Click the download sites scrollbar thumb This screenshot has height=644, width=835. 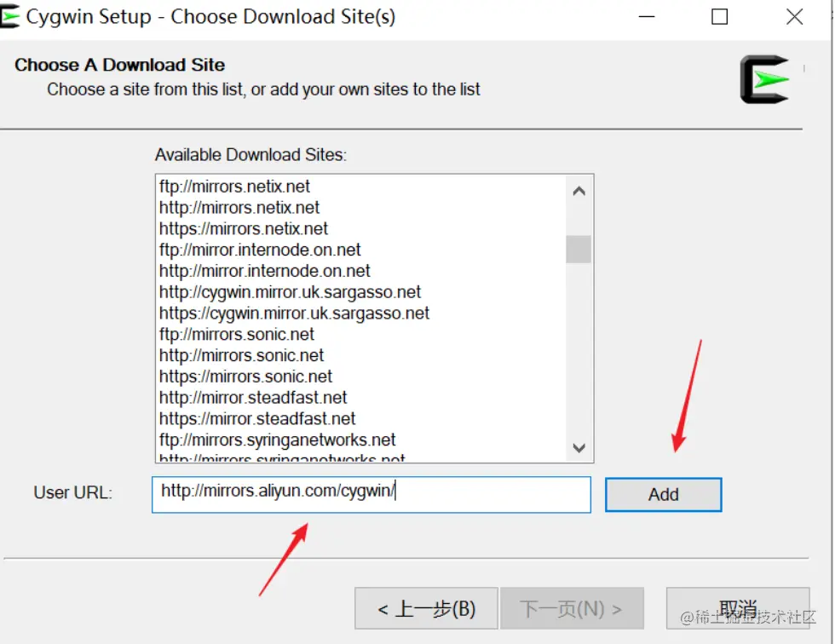579,249
